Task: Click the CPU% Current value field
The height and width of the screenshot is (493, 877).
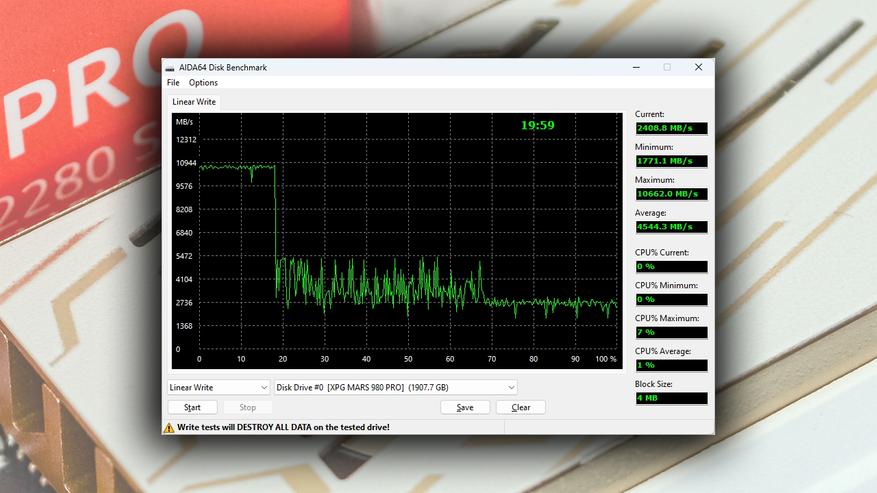Action: pos(671,266)
